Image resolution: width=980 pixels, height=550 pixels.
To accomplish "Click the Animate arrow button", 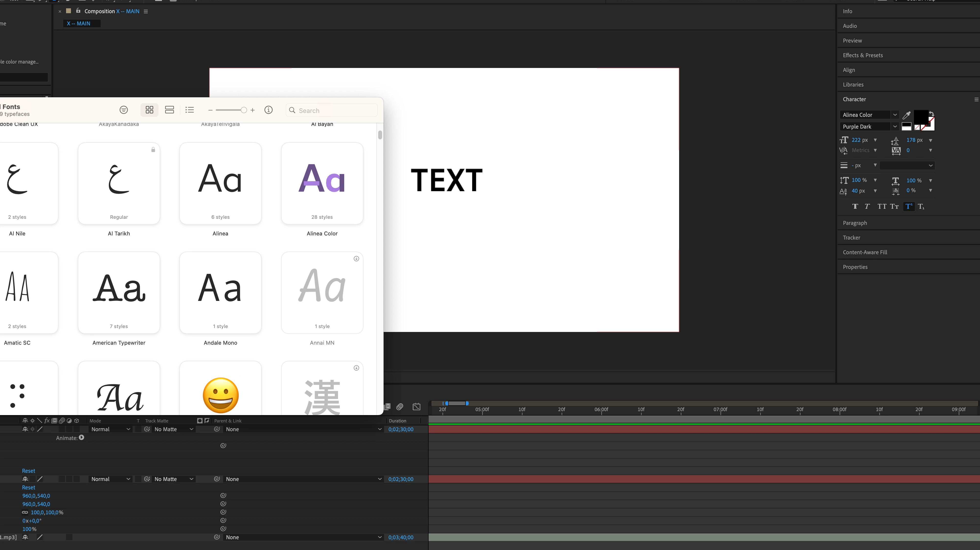I will click(81, 438).
